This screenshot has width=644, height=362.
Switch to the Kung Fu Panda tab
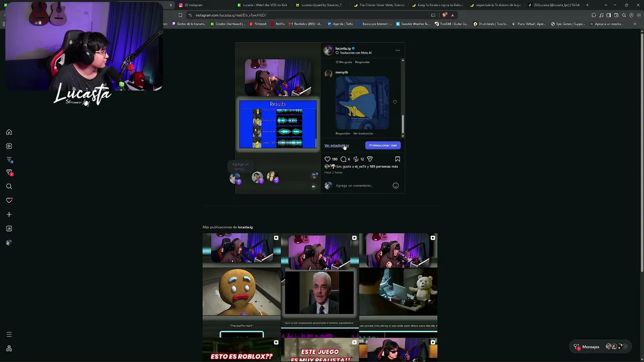point(437,5)
